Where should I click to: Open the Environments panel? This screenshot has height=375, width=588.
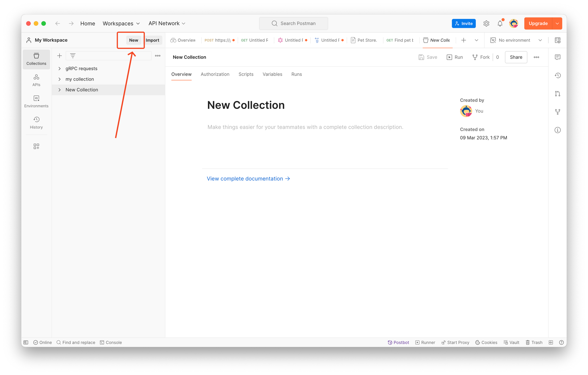36,101
